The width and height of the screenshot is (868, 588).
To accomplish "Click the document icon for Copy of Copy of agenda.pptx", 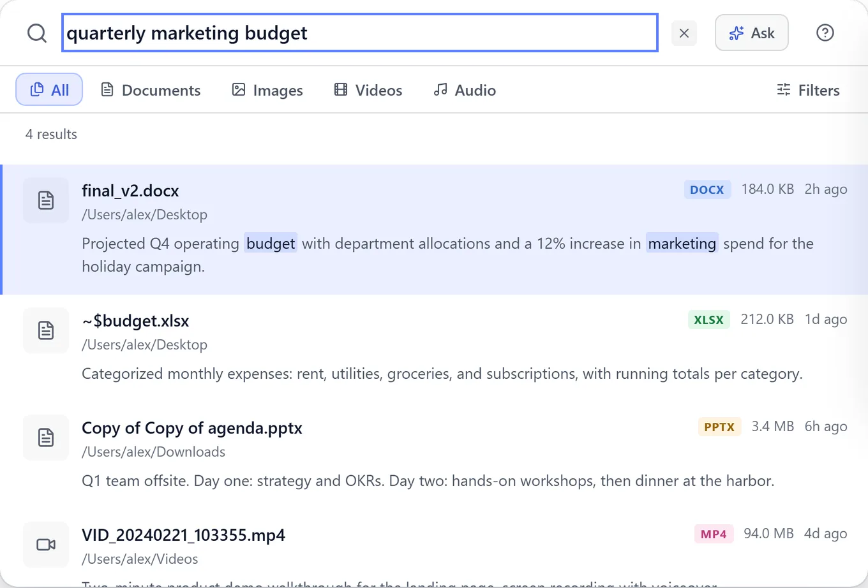I will (x=46, y=437).
